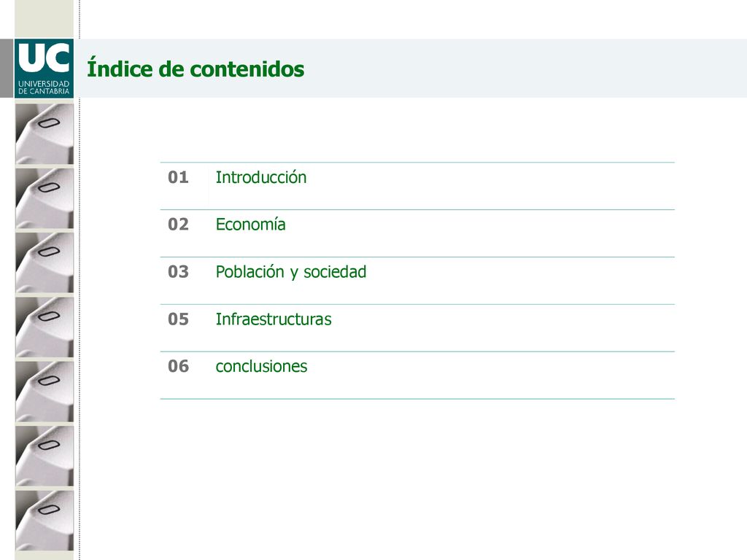Screen dimensions: 747x560
Task: Click the fifth keyboard key image from top
Action: (x=44, y=392)
